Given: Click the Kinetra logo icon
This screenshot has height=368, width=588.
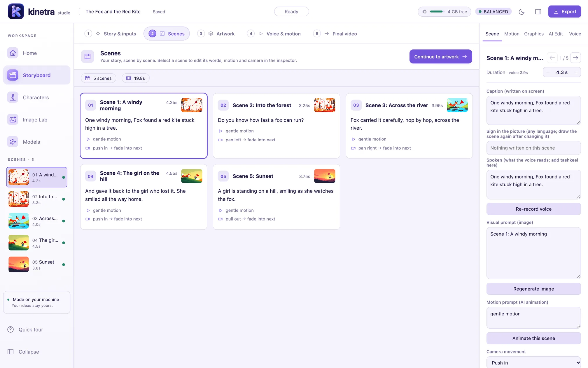Looking at the screenshot, I should 16,11.
